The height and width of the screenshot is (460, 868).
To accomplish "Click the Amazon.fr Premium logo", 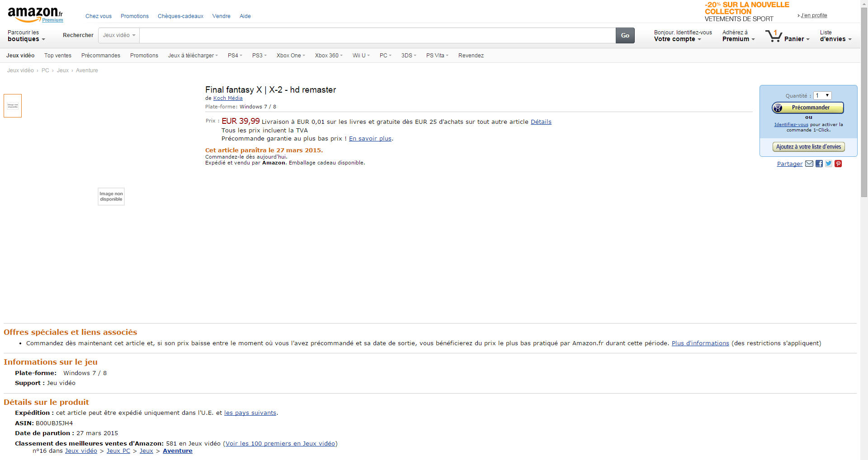I will 35,14.
